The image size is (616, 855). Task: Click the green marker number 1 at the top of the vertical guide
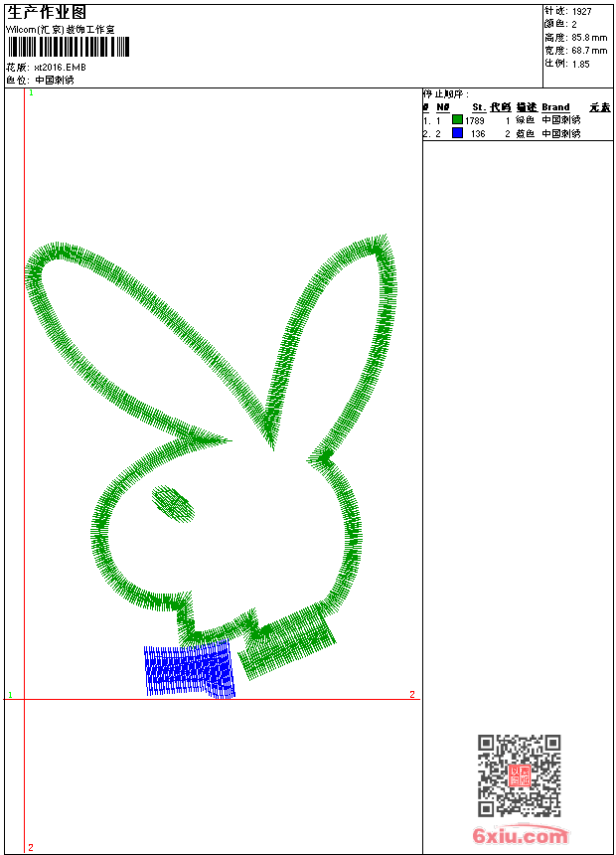31,93
